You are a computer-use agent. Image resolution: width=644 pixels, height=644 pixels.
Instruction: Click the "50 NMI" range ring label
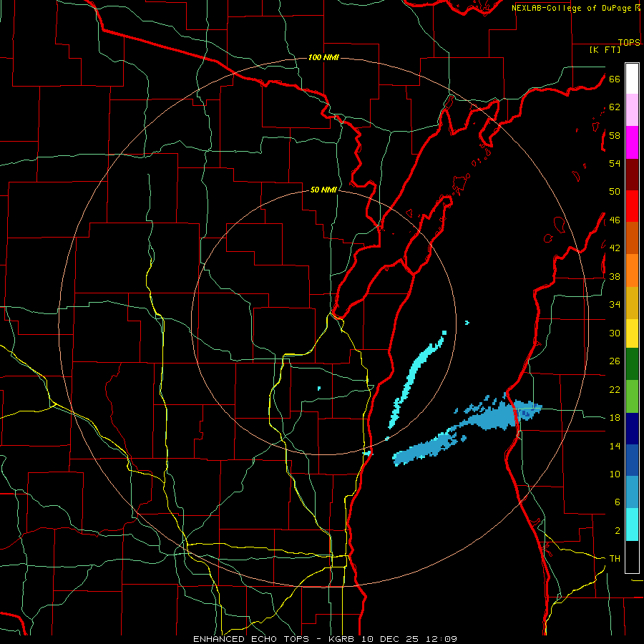323,190
